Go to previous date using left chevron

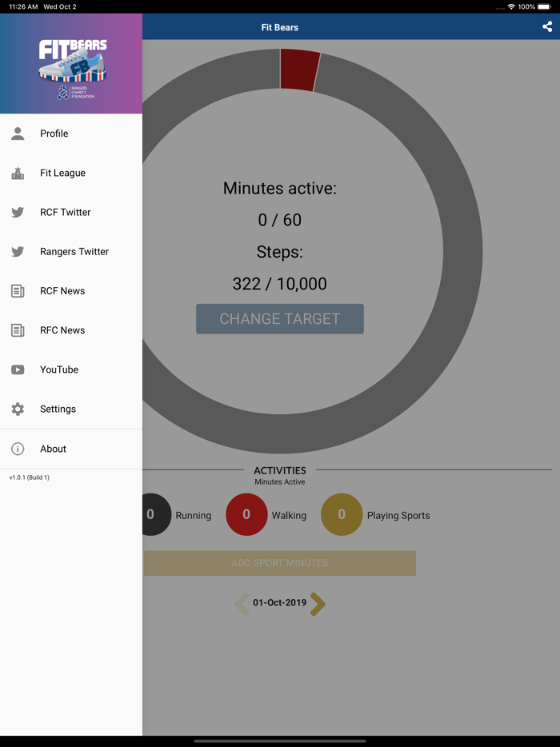[x=242, y=604]
